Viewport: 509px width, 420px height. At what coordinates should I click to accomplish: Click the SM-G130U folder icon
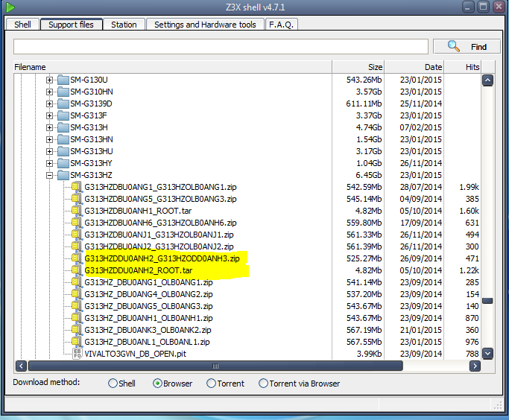tap(63, 80)
